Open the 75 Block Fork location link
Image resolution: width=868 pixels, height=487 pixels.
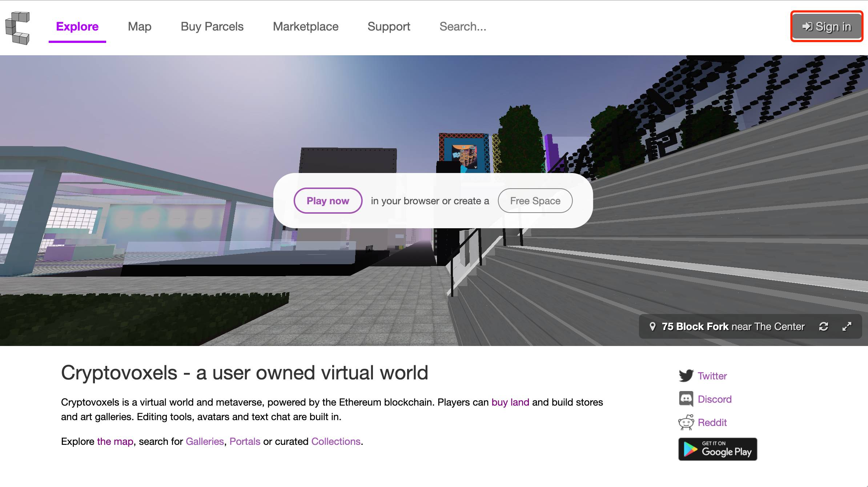(695, 326)
